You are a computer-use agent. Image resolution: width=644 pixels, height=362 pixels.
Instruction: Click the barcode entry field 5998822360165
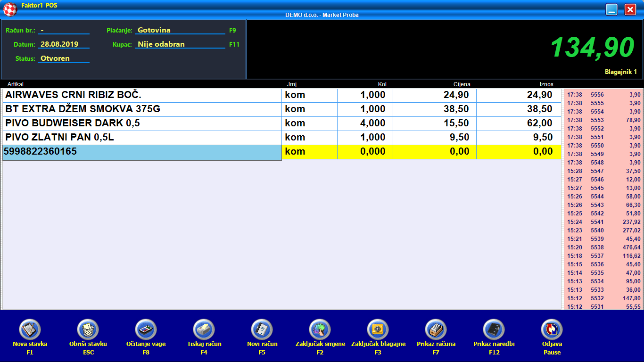pyautogui.click(x=142, y=152)
